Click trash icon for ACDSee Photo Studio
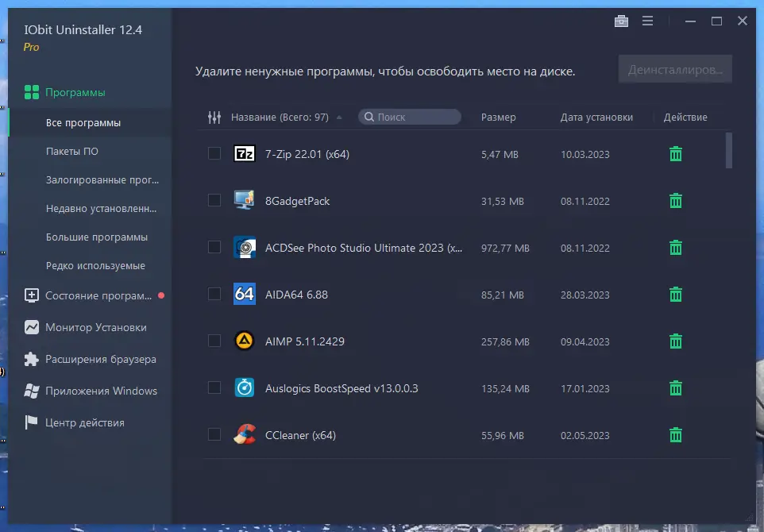Image resolution: width=764 pixels, height=532 pixels. [x=675, y=248]
